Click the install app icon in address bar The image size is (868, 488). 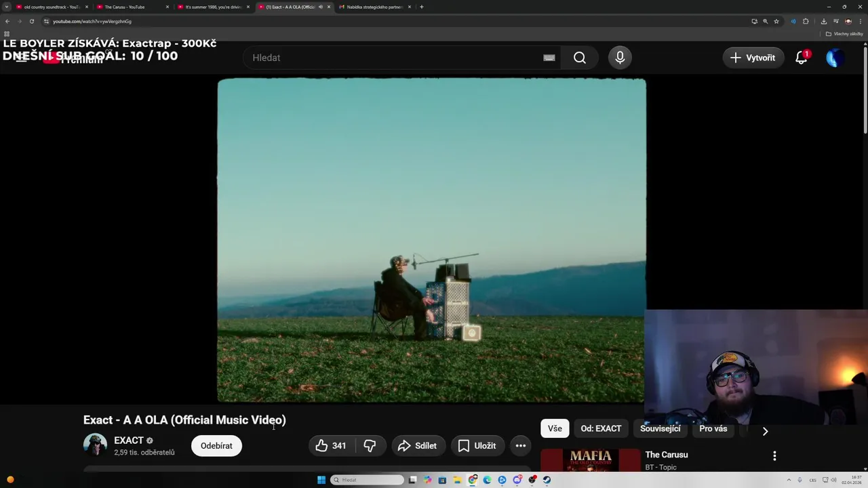755,21
